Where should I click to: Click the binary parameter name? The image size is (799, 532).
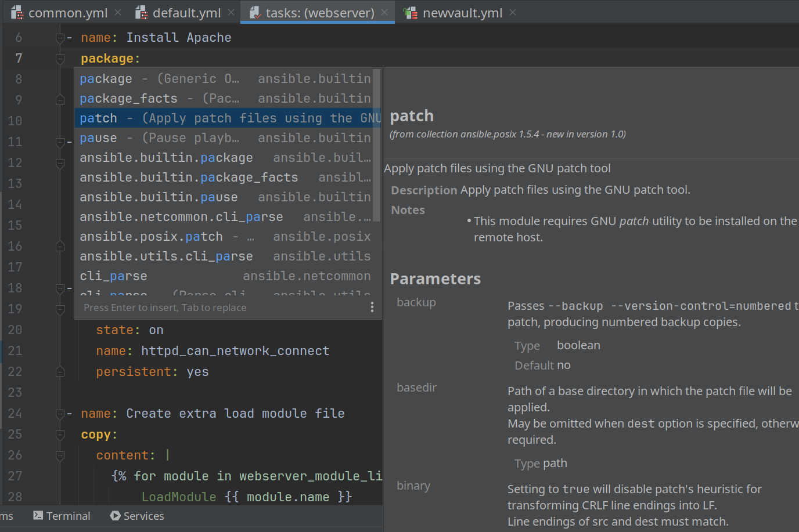413,486
